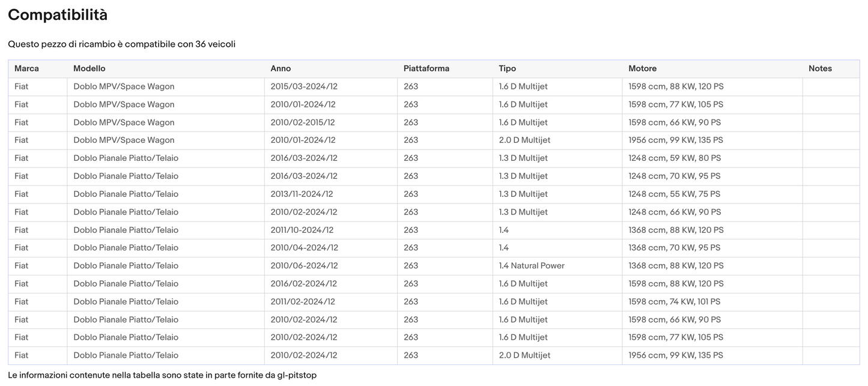Select the 2013/11-2024/12 year cell
This screenshot has height=386, width=868.
302,194
